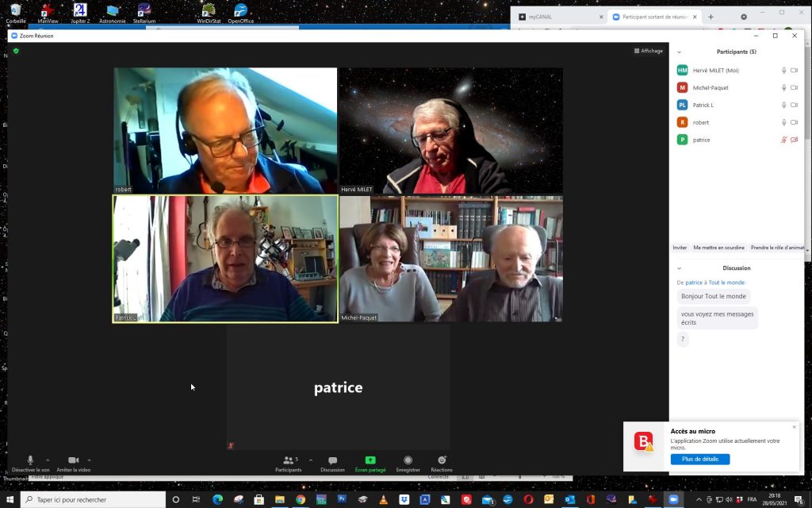Screen dimensions: 812x508
Task: Open Cortana from the taskbar
Action: [176, 500]
